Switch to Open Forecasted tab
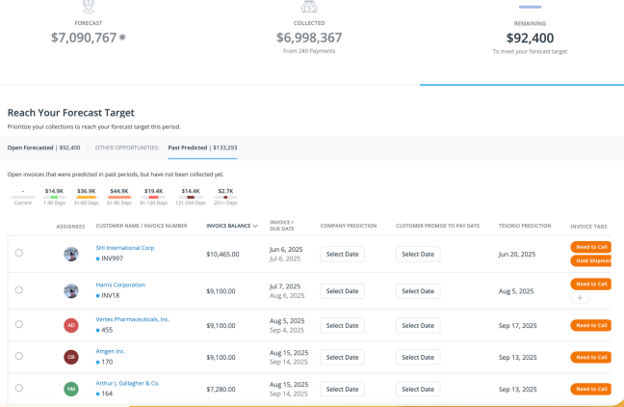This screenshot has height=407, width=624. [44, 147]
